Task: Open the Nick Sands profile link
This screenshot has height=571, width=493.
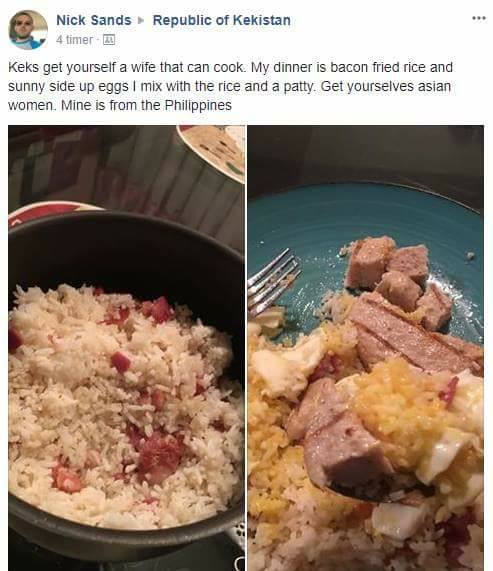Action: tap(94, 20)
